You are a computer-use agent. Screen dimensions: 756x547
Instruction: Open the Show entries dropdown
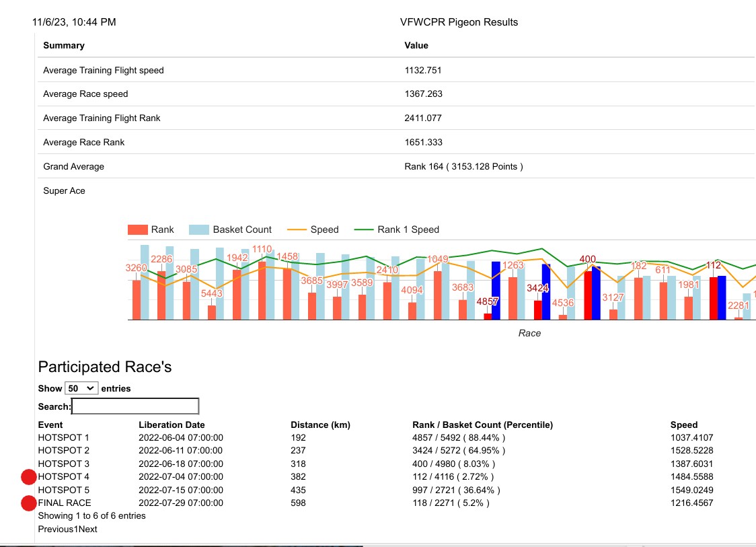(x=81, y=388)
